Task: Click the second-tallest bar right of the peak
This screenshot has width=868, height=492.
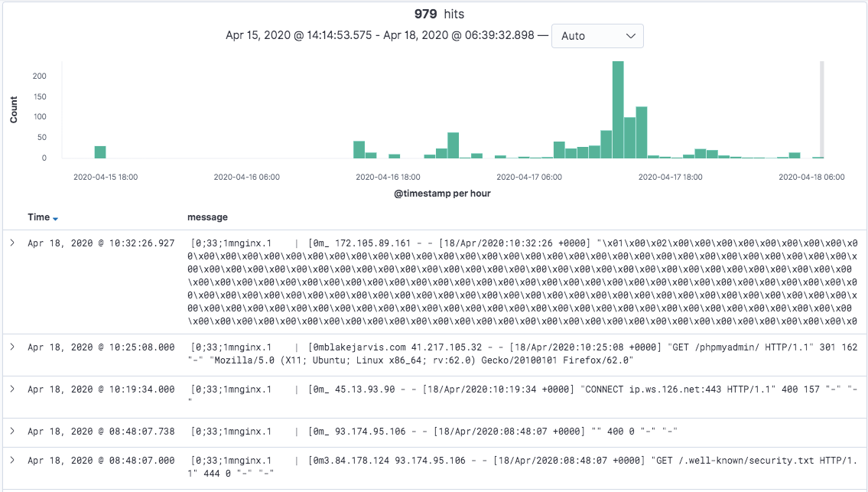Action: (642, 132)
